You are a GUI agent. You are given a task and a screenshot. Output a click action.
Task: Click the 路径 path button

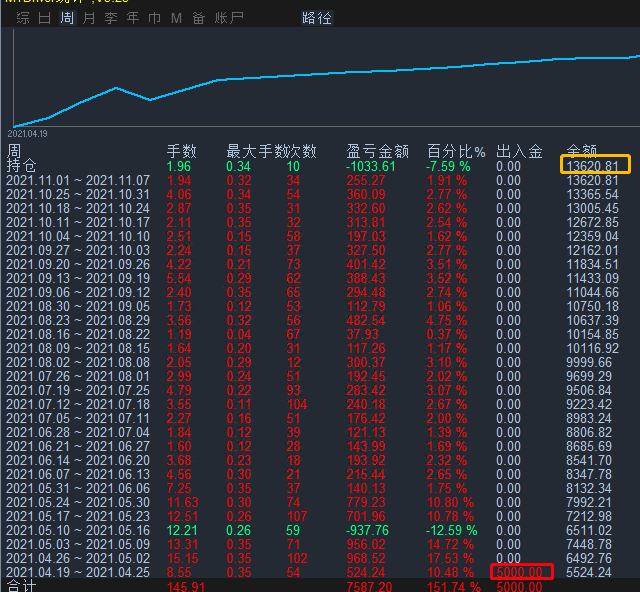317,18
